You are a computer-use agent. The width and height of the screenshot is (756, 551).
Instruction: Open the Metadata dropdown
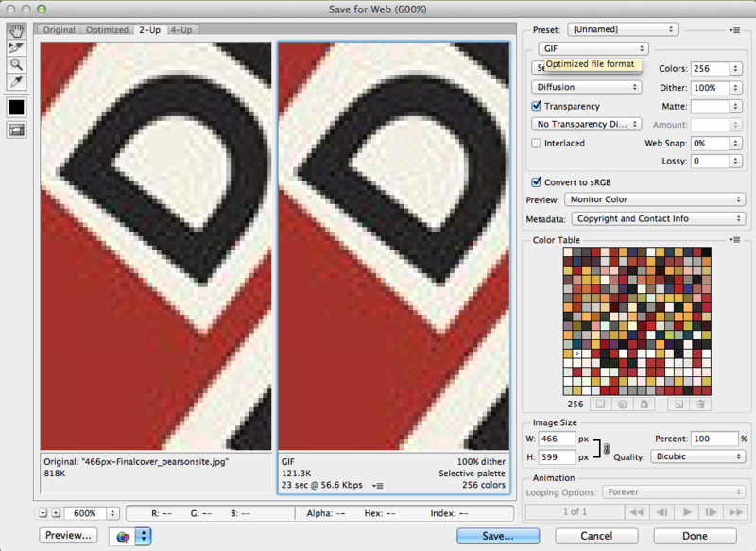655,218
